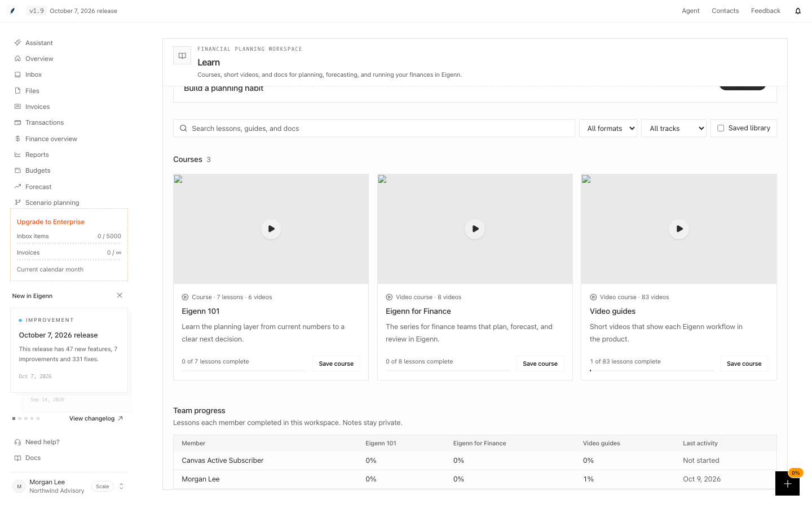Viewport: 812px width, 508px height.
Task: Click the Learn book icon in header
Action: click(182, 55)
